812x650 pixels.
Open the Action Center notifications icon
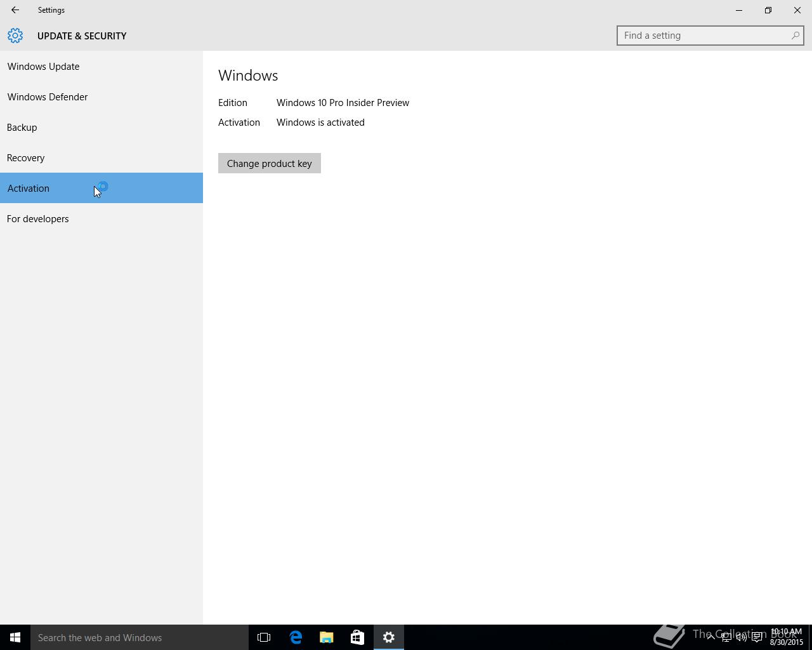[x=757, y=637]
